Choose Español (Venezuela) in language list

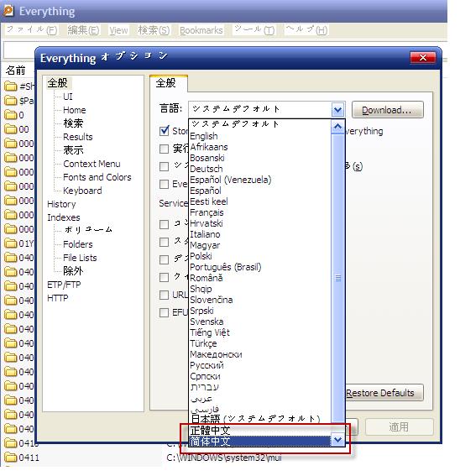tap(230, 180)
